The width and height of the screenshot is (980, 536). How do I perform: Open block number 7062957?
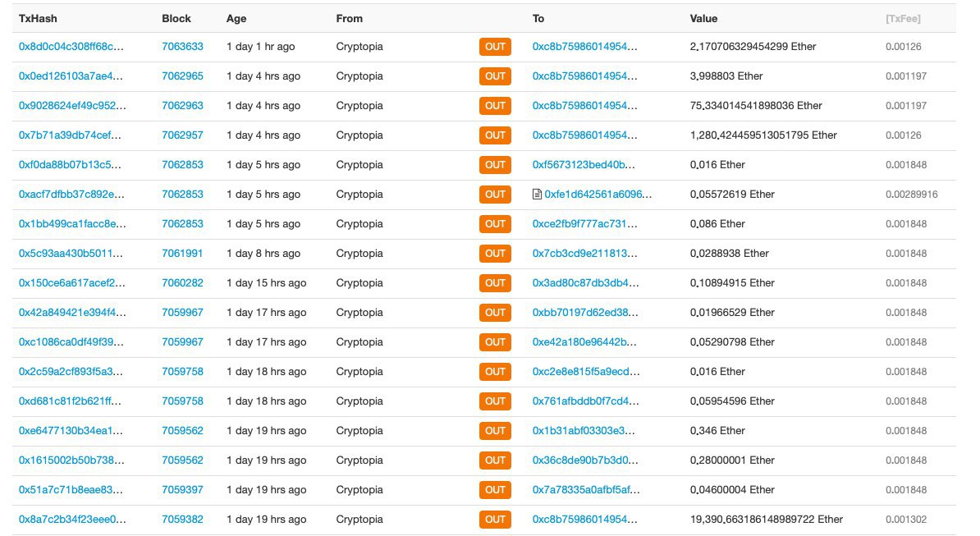coord(182,135)
